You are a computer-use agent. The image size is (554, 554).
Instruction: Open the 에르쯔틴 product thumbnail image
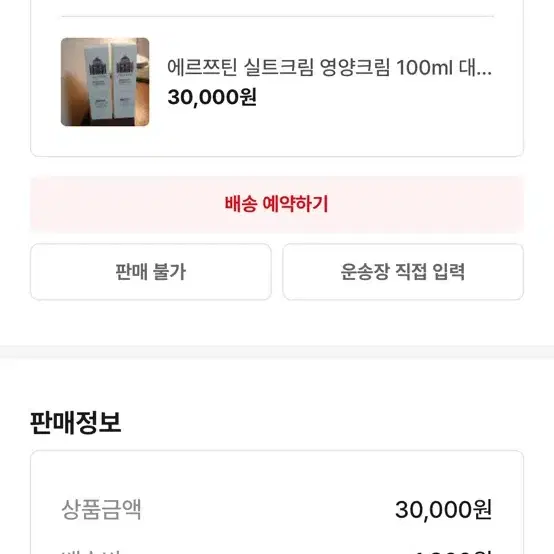[105, 82]
